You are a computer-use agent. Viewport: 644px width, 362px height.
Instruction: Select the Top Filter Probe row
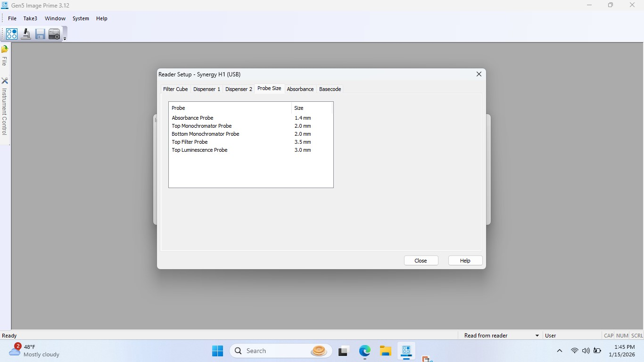[190, 142]
